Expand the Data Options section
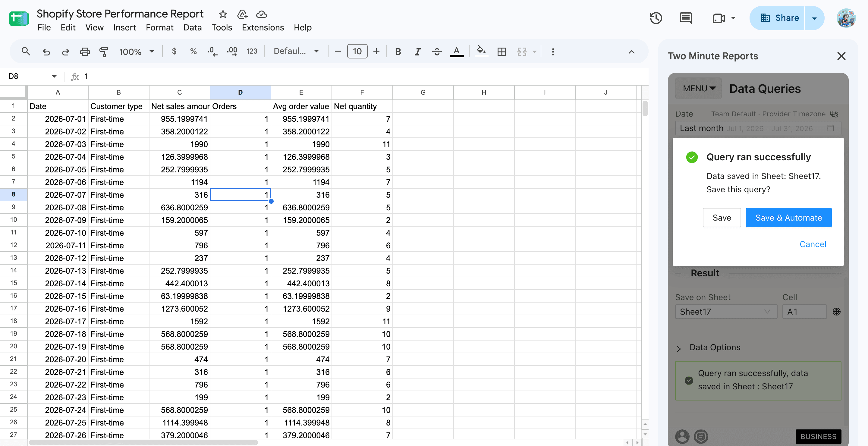The width and height of the screenshot is (868, 446). (x=708, y=347)
